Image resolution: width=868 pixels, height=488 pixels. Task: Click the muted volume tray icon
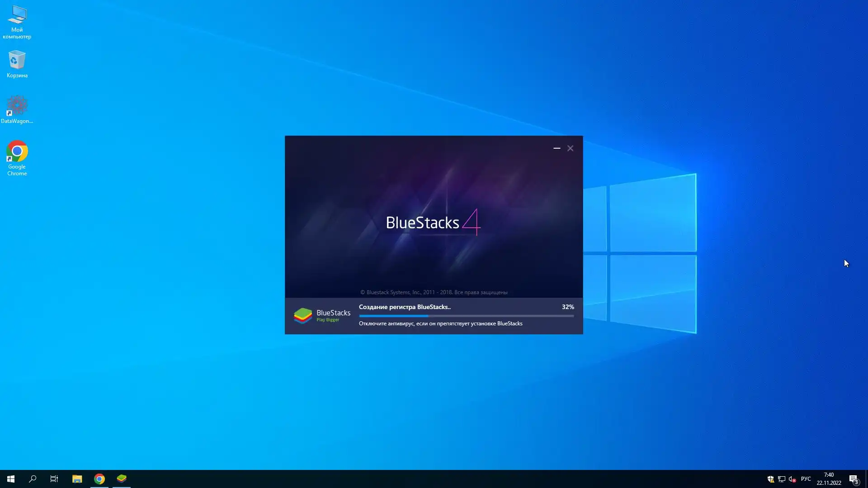(x=792, y=479)
